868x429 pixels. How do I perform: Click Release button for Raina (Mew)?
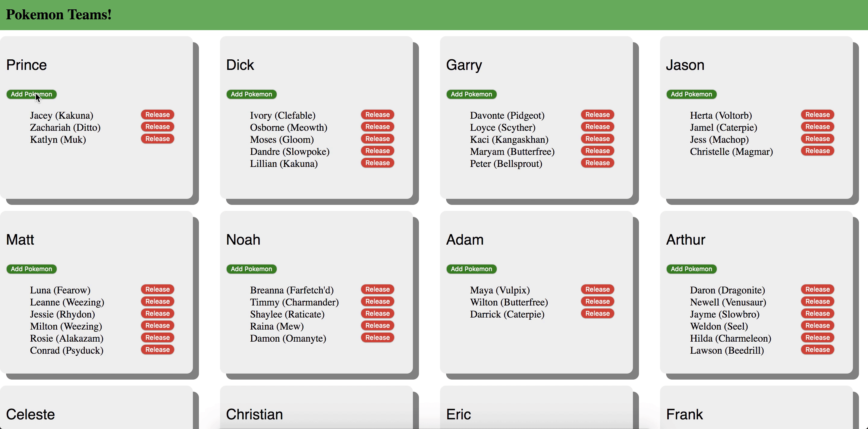378,325
